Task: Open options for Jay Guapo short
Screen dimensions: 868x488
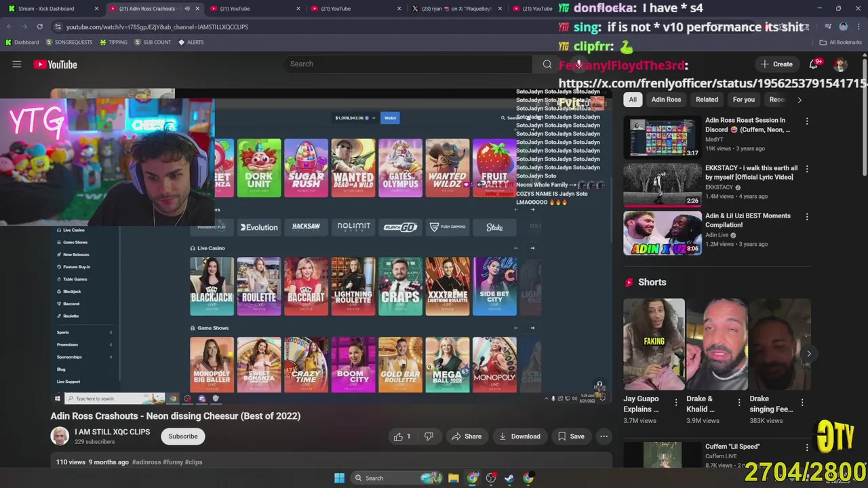Action: coord(675,403)
